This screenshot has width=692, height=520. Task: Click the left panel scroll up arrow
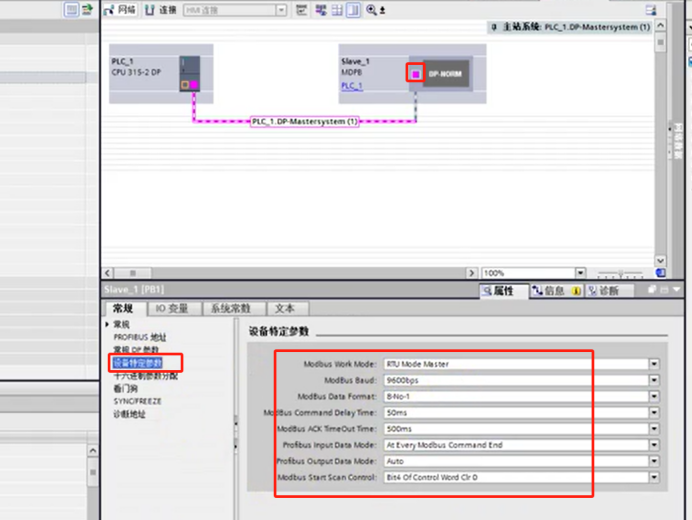point(93,451)
